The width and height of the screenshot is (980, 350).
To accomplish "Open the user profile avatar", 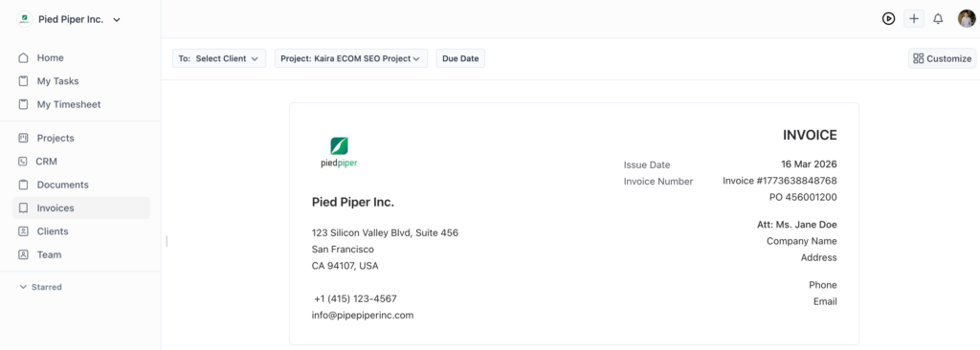I will pos(967,19).
